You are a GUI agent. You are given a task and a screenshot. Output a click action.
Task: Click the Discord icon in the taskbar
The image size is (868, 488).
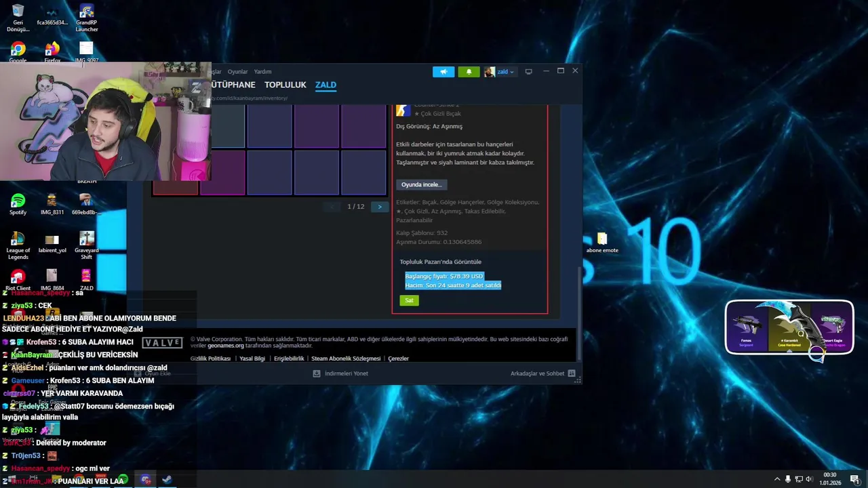pyautogui.click(x=146, y=480)
